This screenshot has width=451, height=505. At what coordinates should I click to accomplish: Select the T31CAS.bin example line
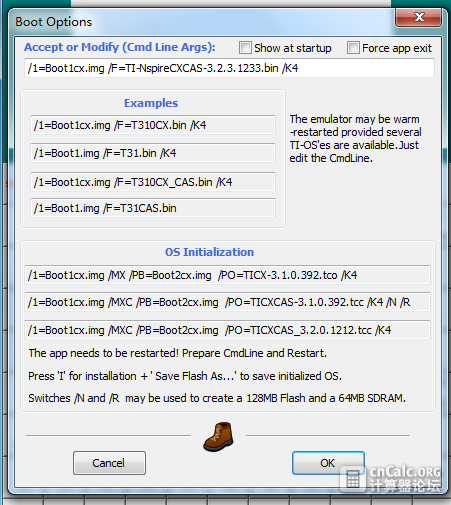(x=153, y=208)
